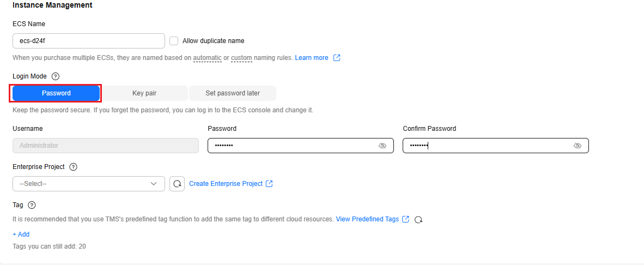Click into the ECS Name field
Viewport: 644px width, 265px height.
click(88, 41)
